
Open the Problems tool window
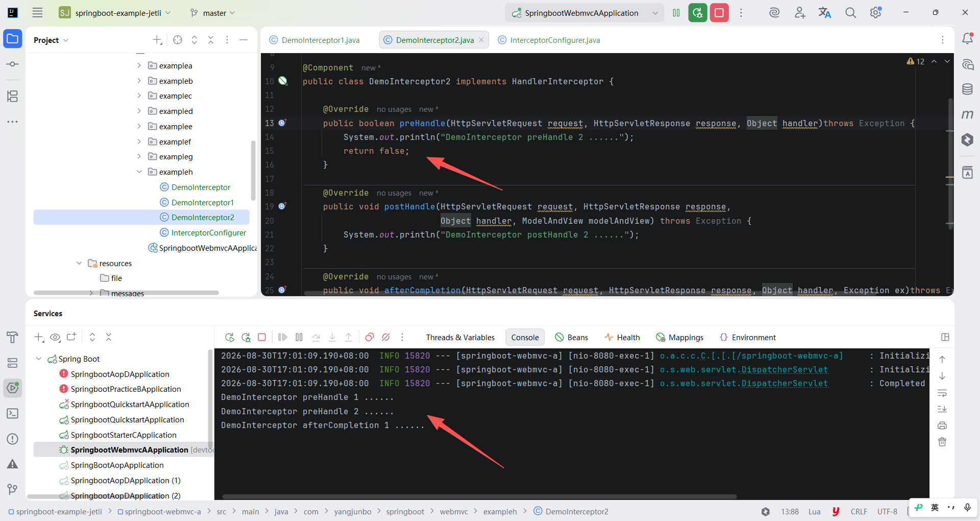[12, 439]
